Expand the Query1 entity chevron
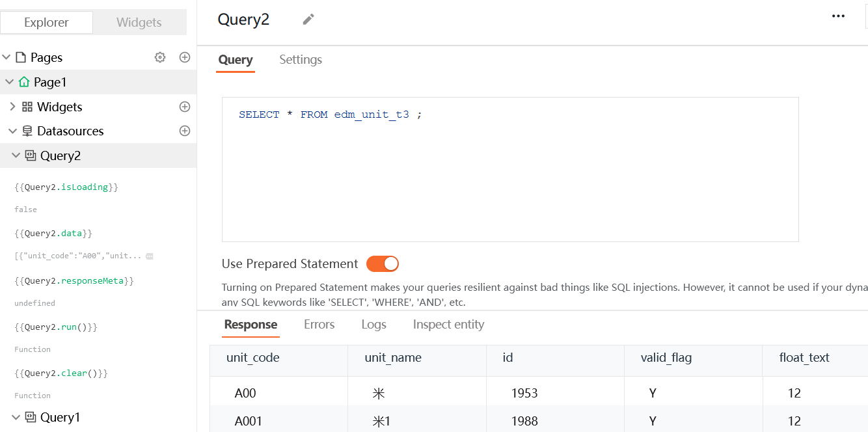 coord(16,417)
